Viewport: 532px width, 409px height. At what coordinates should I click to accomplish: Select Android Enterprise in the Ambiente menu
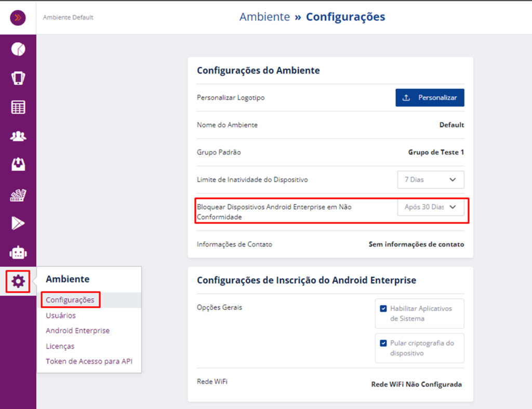(x=78, y=331)
